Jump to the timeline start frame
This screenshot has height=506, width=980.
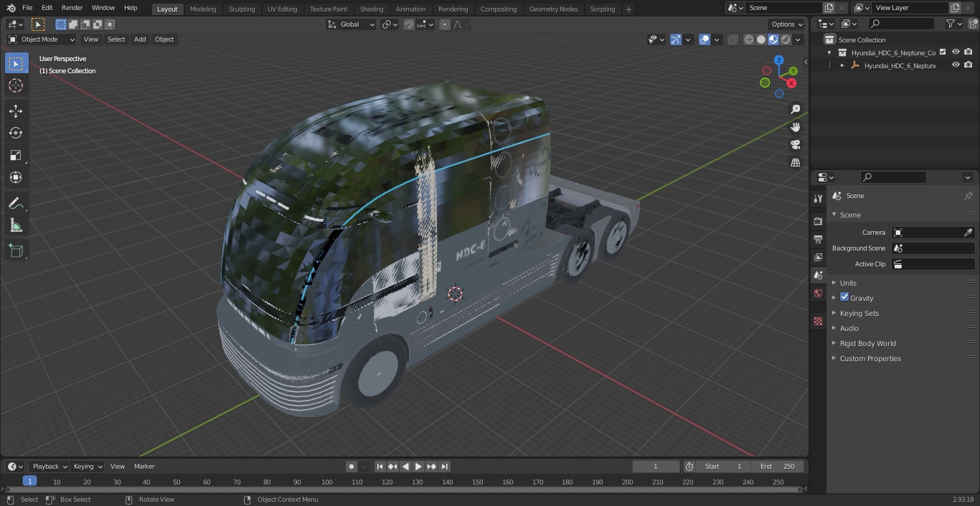click(380, 467)
